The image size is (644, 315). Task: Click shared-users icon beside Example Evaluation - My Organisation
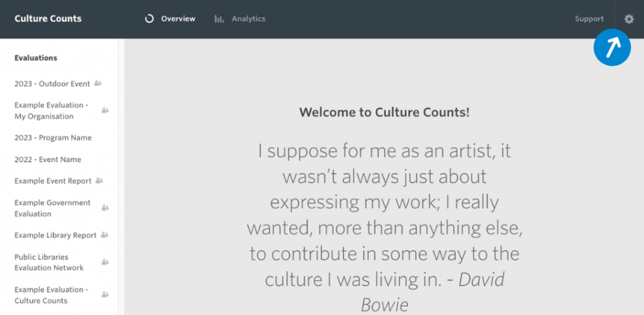105,111
